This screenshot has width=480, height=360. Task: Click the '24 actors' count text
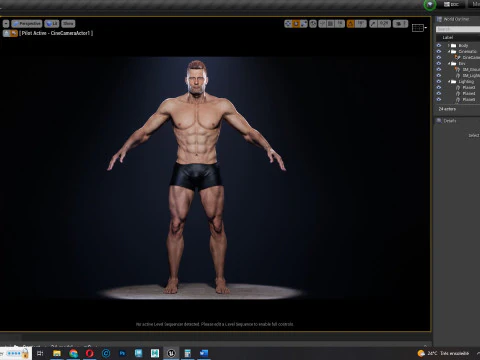[x=447, y=109]
